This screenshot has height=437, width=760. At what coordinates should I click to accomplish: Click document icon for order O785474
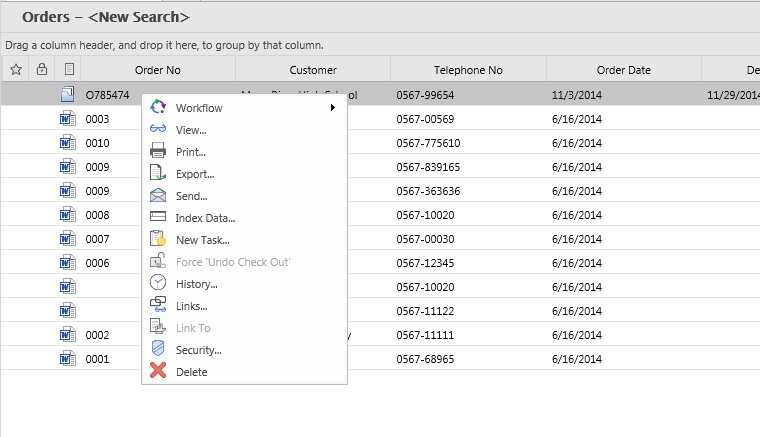tap(68, 94)
